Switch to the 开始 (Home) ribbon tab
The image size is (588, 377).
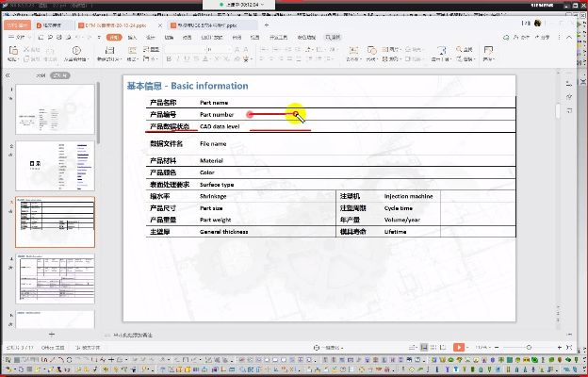tap(113, 37)
